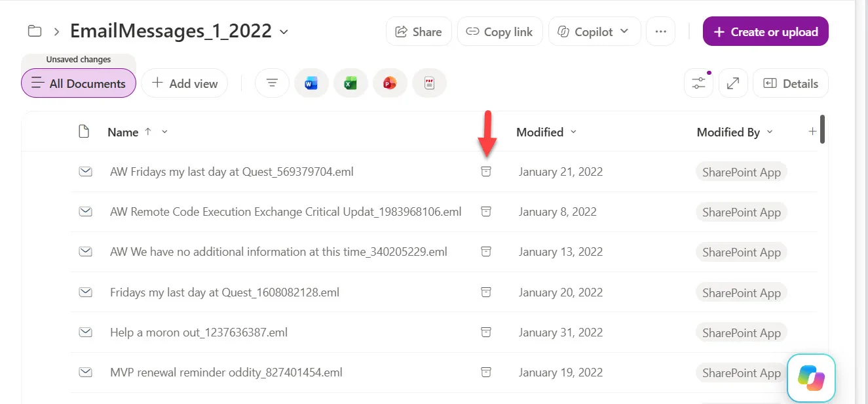Click the envelope icon for AW Remote Code row
The image size is (868, 404).
click(x=85, y=212)
